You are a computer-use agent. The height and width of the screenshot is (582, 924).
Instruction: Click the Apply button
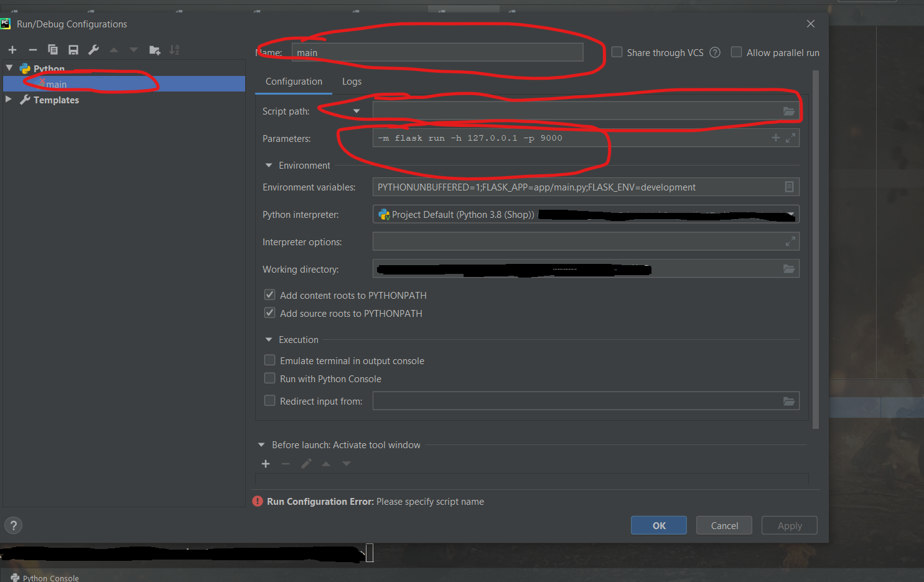[790, 525]
